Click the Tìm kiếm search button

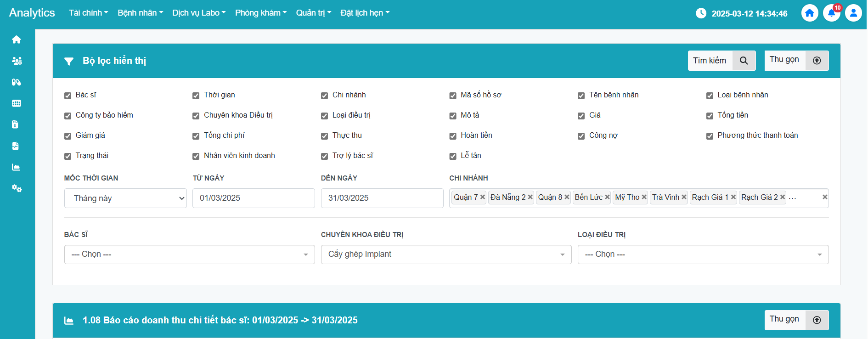[721, 61]
